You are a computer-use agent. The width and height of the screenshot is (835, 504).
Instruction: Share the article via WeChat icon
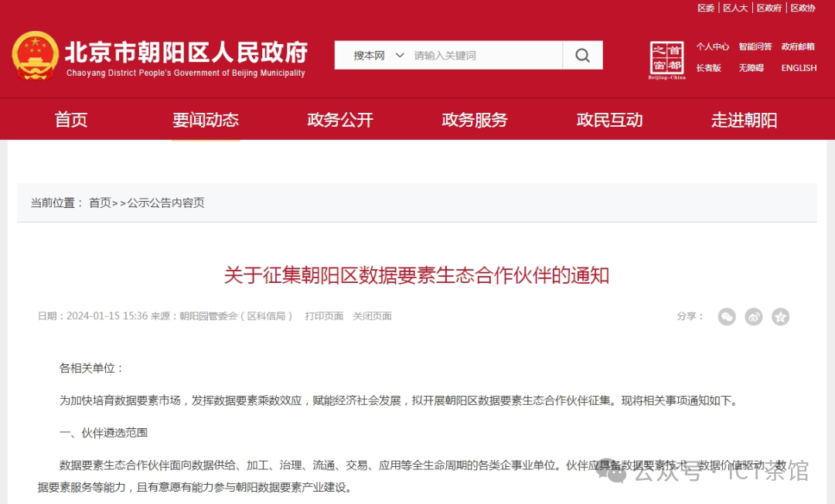click(x=727, y=316)
